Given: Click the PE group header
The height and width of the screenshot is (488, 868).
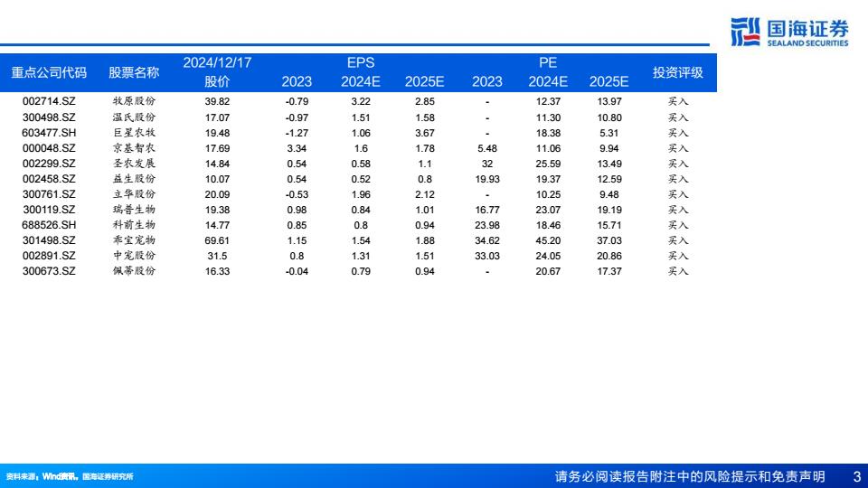Looking at the screenshot, I should [548, 62].
